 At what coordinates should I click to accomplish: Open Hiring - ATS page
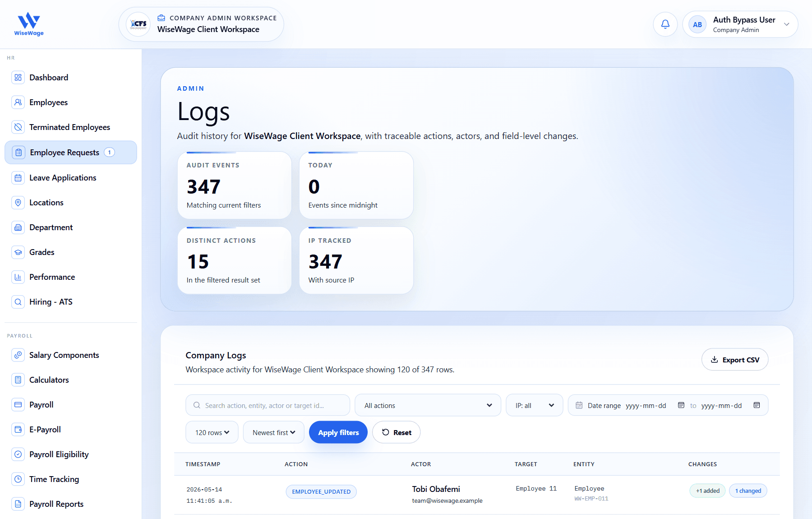(x=71, y=302)
